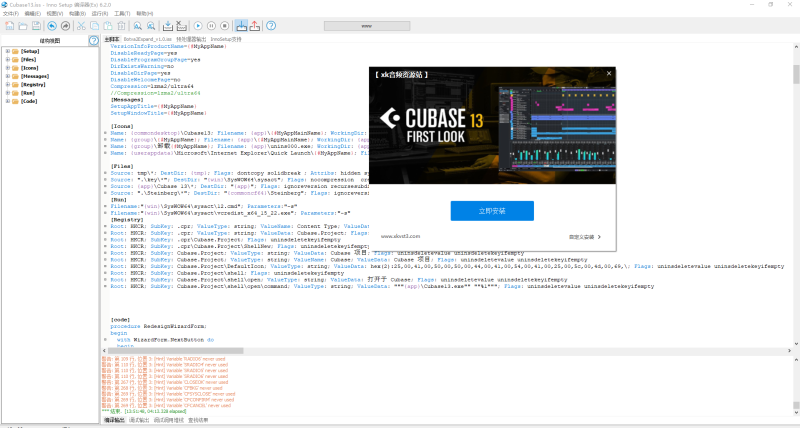The width and height of the screenshot is (800, 428).
Task: Click the output pane scroll-down arrow
Action: 796,413
